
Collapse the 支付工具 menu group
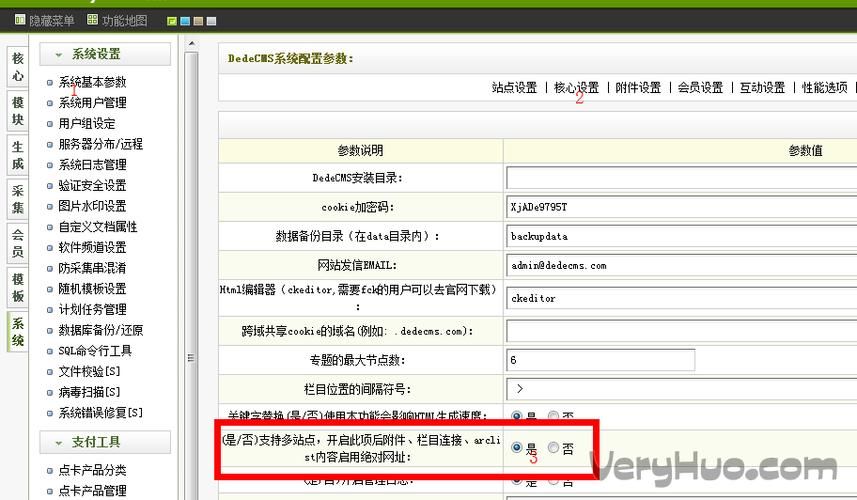(105, 442)
